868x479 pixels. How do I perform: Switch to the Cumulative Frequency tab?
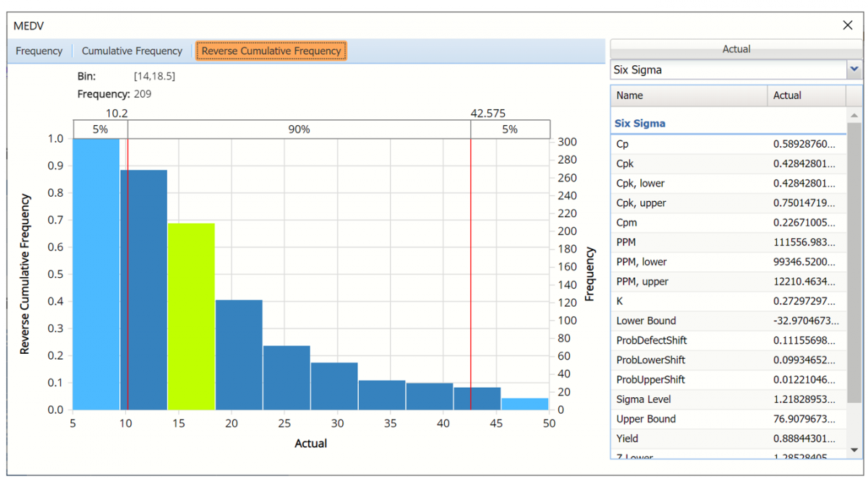pyautogui.click(x=132, y=51)
